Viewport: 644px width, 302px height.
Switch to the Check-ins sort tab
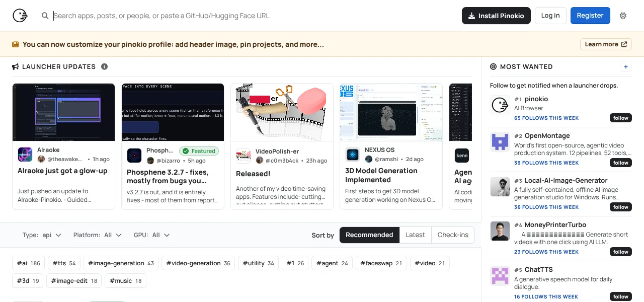(x=453, y=235)
